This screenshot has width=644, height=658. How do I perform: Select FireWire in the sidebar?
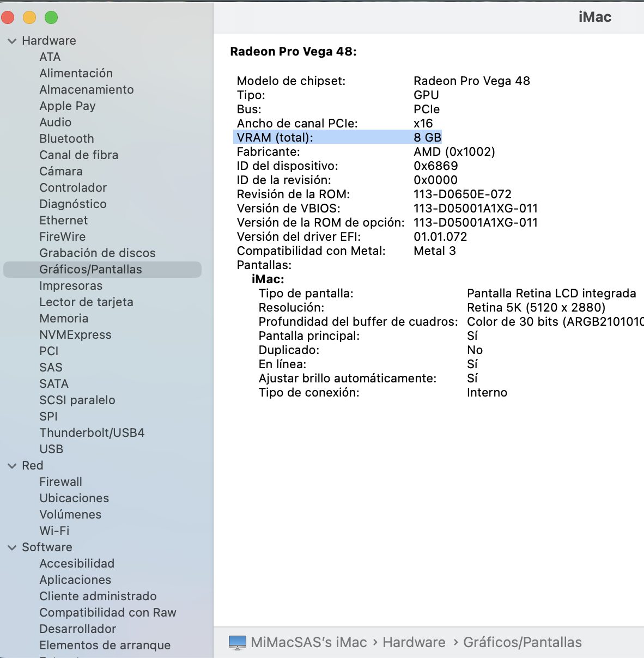tap(63, 236)
